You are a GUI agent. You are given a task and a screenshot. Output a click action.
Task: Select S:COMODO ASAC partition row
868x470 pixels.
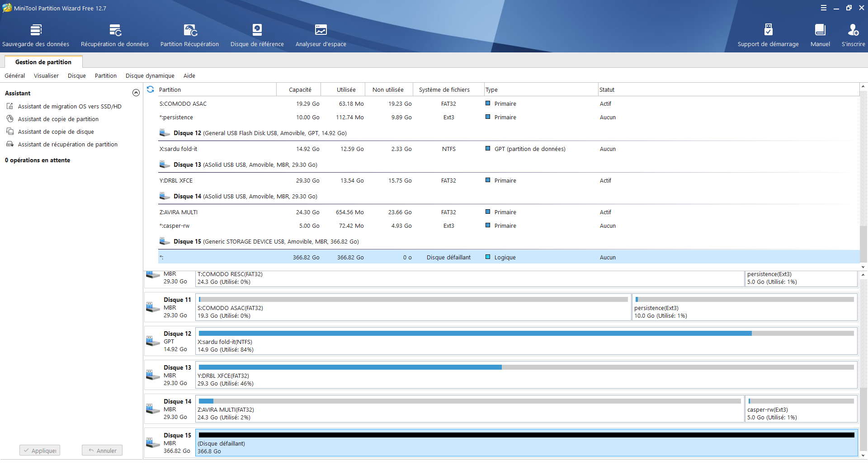click(509, 103)
